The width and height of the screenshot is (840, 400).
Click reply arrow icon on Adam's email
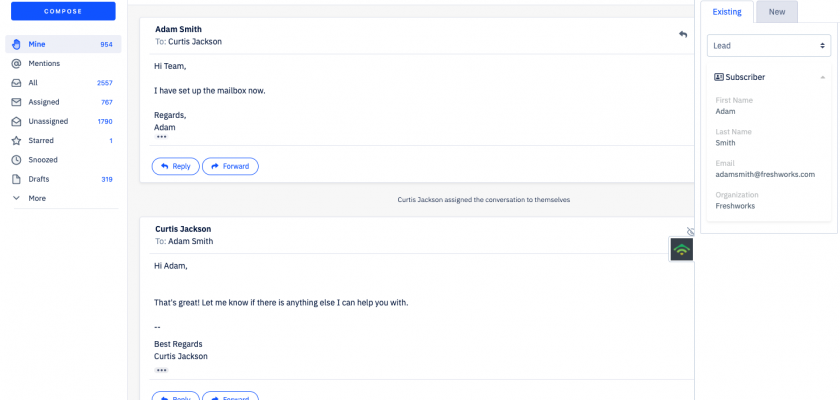[683, 34]
